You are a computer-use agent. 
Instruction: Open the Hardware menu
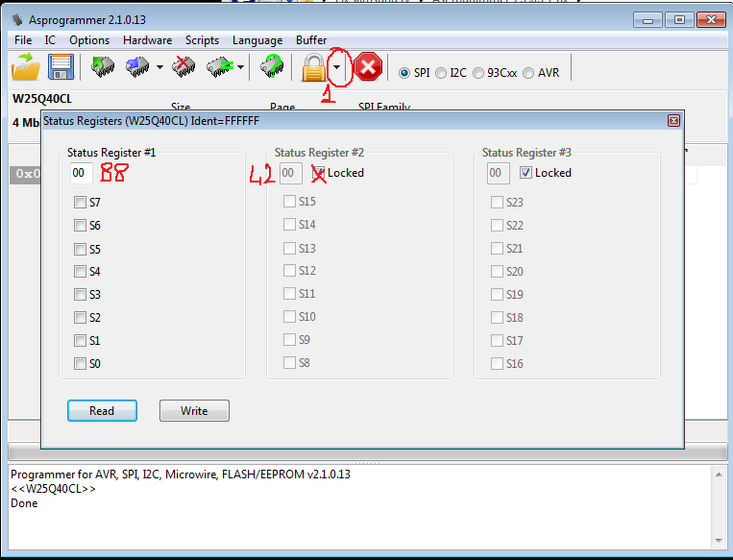(x=147, y=40)
